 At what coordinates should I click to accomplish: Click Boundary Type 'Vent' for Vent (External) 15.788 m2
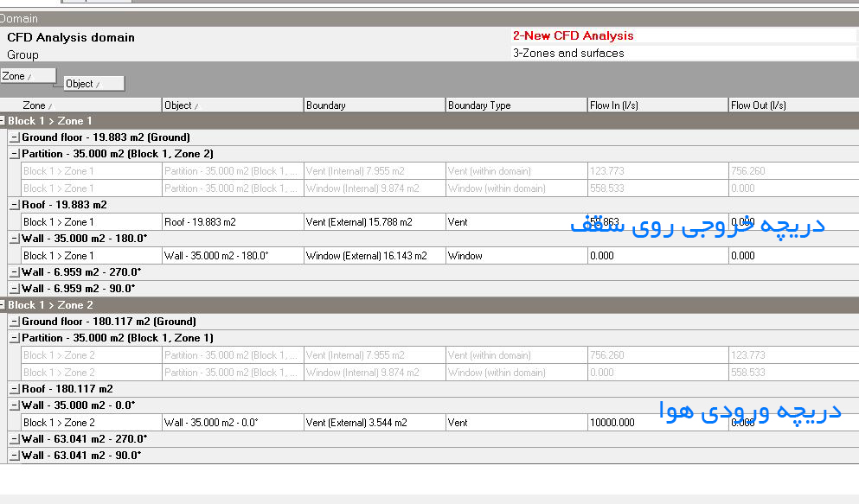click(516, 222)
